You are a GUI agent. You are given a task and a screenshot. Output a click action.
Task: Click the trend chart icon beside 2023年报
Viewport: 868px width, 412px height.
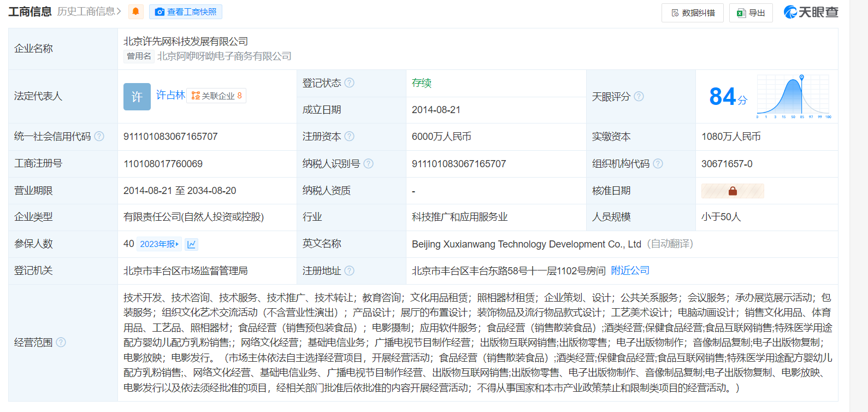tap(191, 244)
